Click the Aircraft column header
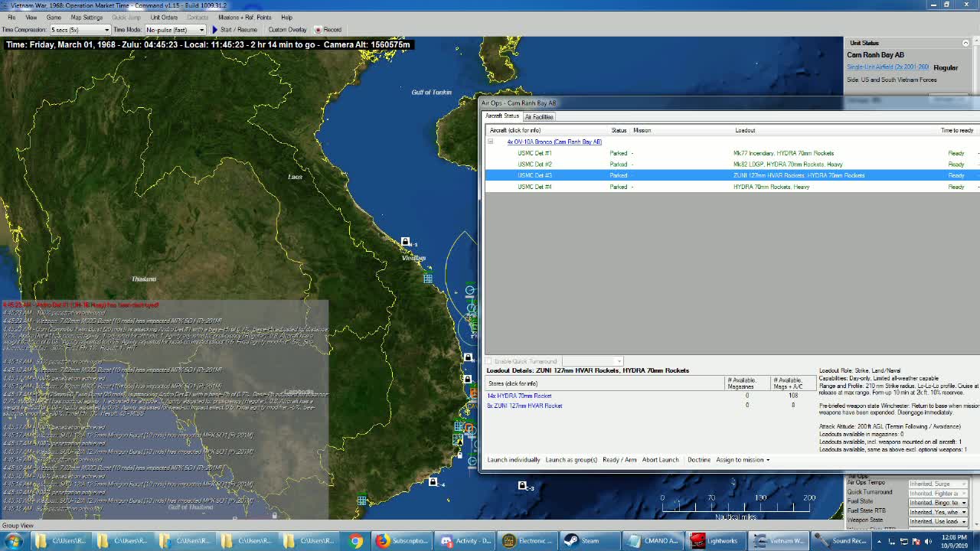 tap(515, 130)
